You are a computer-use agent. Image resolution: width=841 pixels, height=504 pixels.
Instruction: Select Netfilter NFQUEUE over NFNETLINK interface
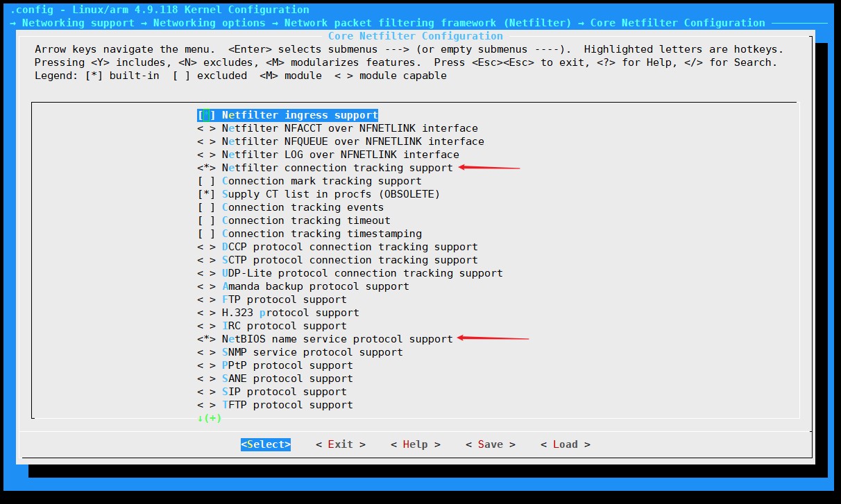click(352, 141)
